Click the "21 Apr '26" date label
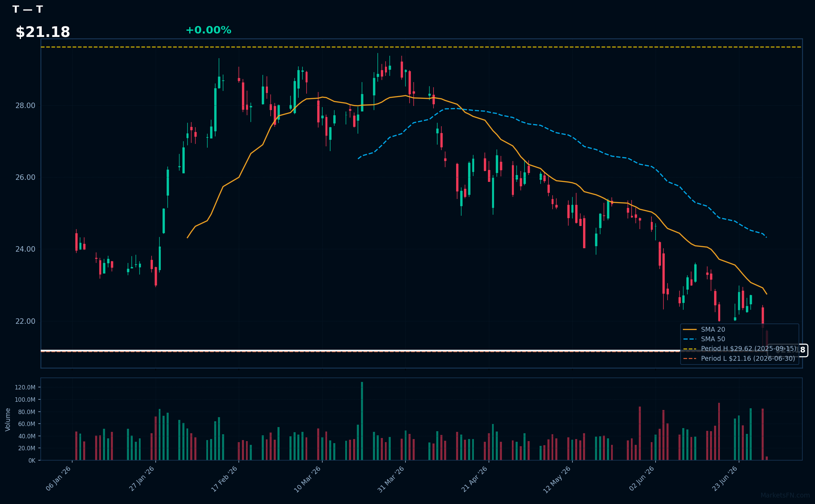Screen dimensions: 815x504 [x=475, y=479]
